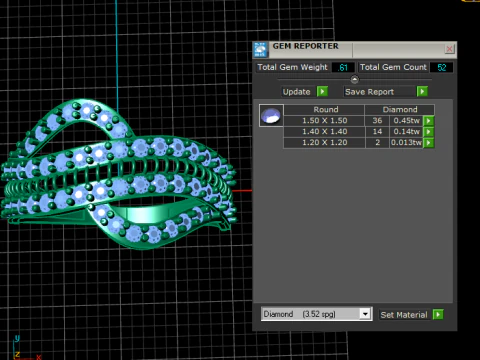
Task: Click the count cell showing 14
Action: pyautogui.click(x=377, y=132)
